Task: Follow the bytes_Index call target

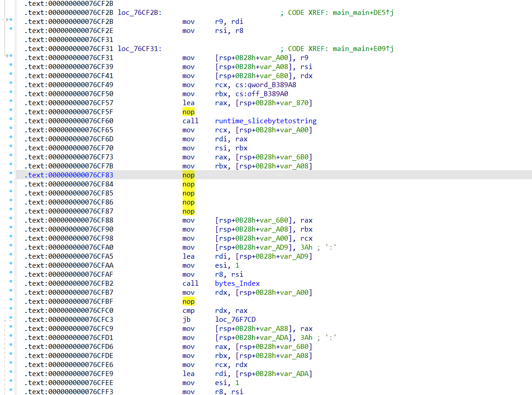Action: pyautogui.click(x=237, y=283)
